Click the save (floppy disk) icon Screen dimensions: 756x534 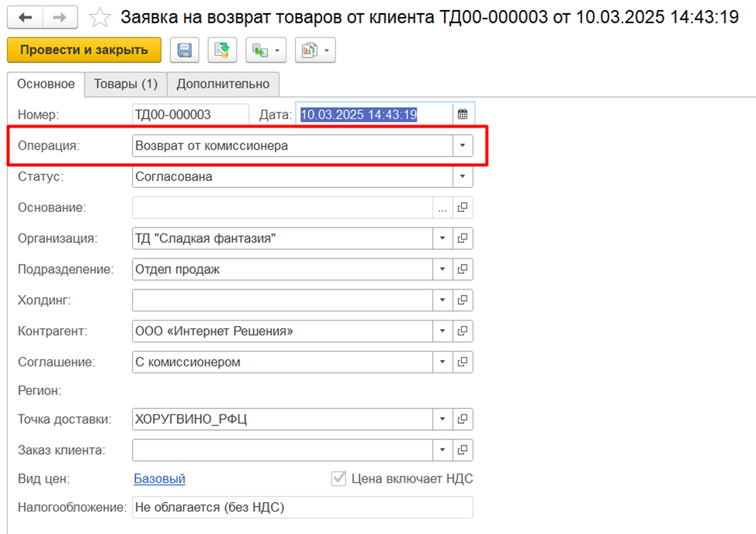185,50
